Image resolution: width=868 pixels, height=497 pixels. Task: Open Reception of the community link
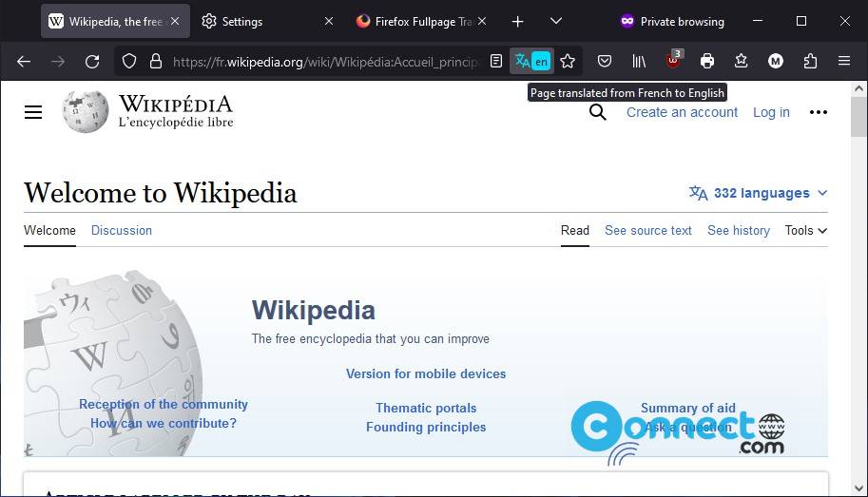(164, 405)
